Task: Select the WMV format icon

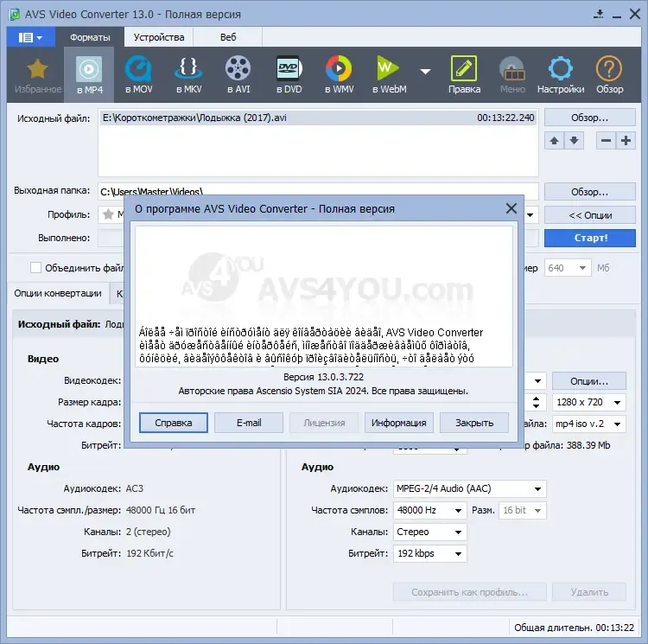Action: tap(339, 75)
